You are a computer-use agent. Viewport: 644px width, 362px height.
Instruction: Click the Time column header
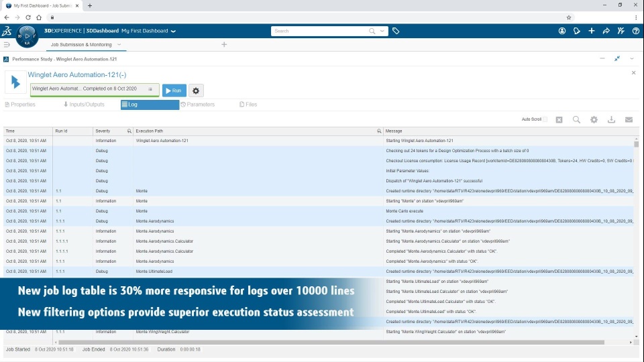[28, 131]
